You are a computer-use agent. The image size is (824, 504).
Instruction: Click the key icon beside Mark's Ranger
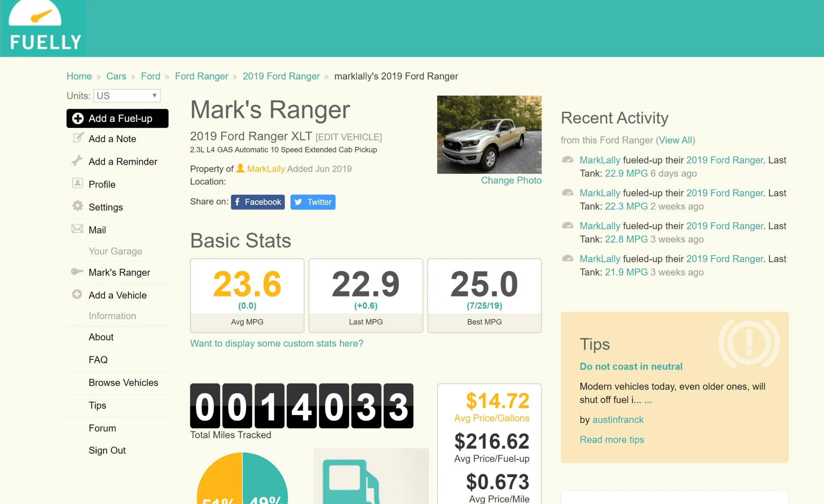point(77,272)
